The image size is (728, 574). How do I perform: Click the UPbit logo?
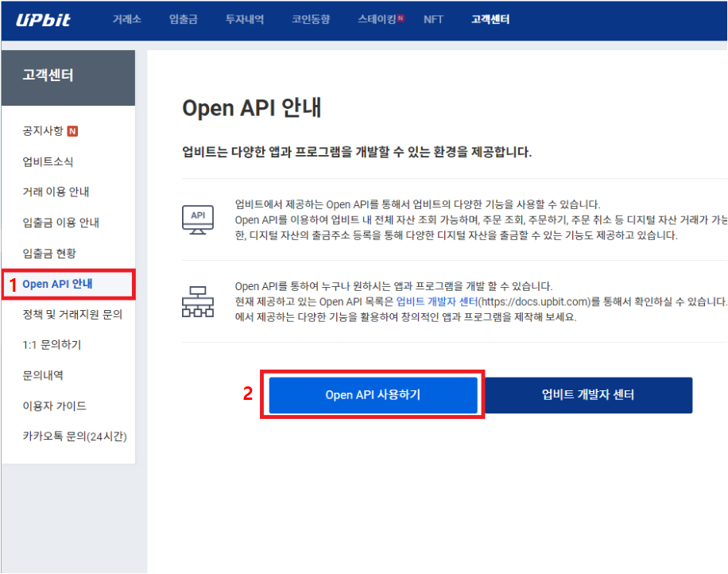coord(43,20)
